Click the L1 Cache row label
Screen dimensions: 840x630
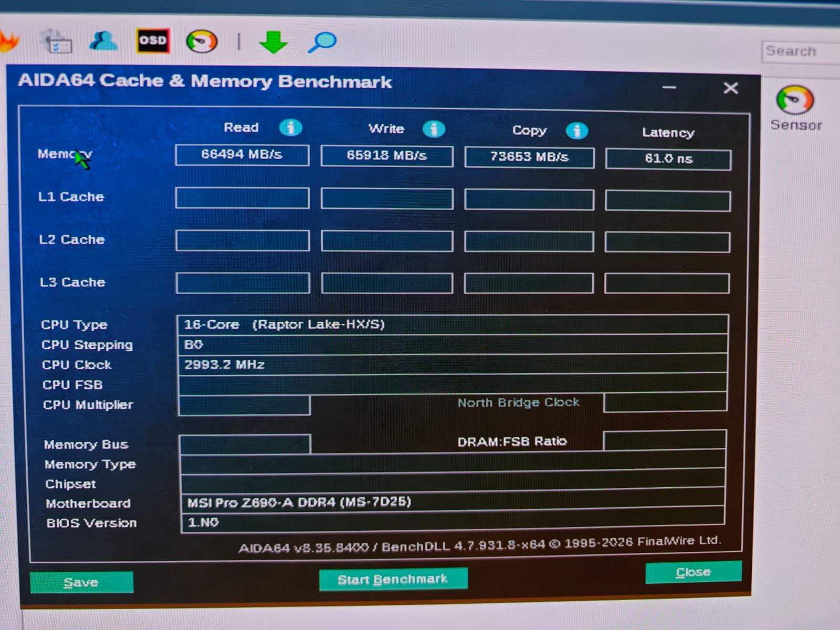coord(71,197)
